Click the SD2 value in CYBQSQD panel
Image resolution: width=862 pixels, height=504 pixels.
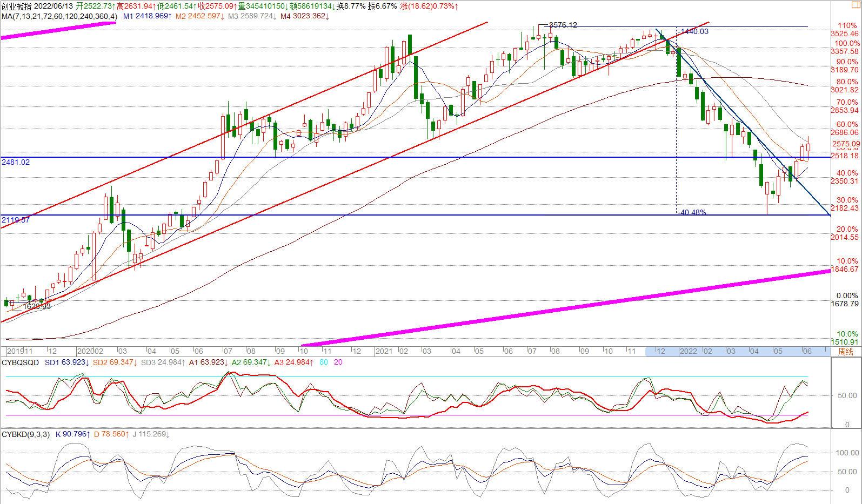pyautogui.click(x=115, y=362)
